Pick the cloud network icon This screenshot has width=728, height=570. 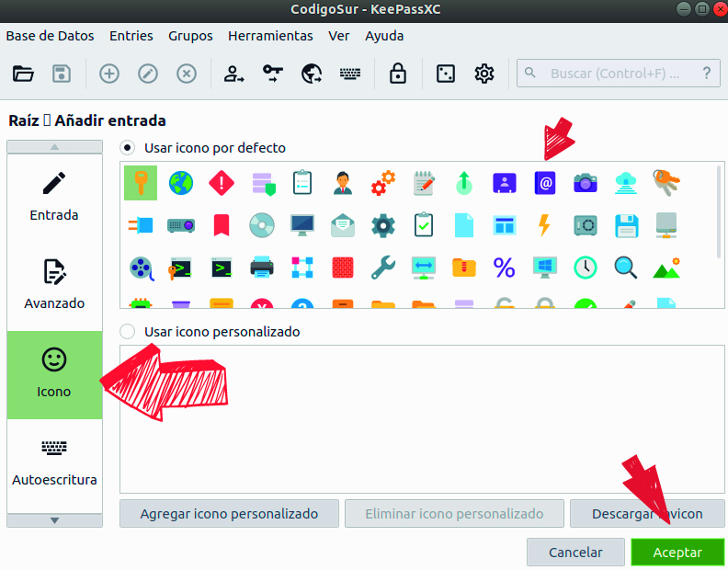click(626, 183)
